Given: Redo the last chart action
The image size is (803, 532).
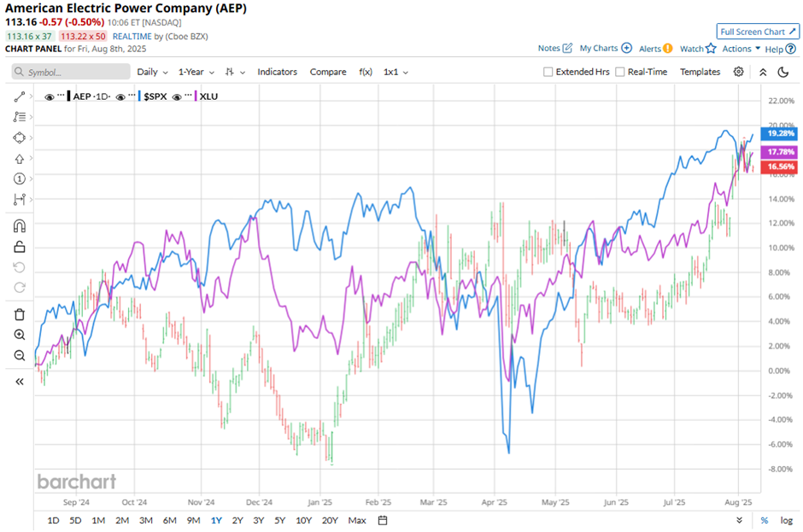Looking at the screenshot, I should click(x=20, y=288).
